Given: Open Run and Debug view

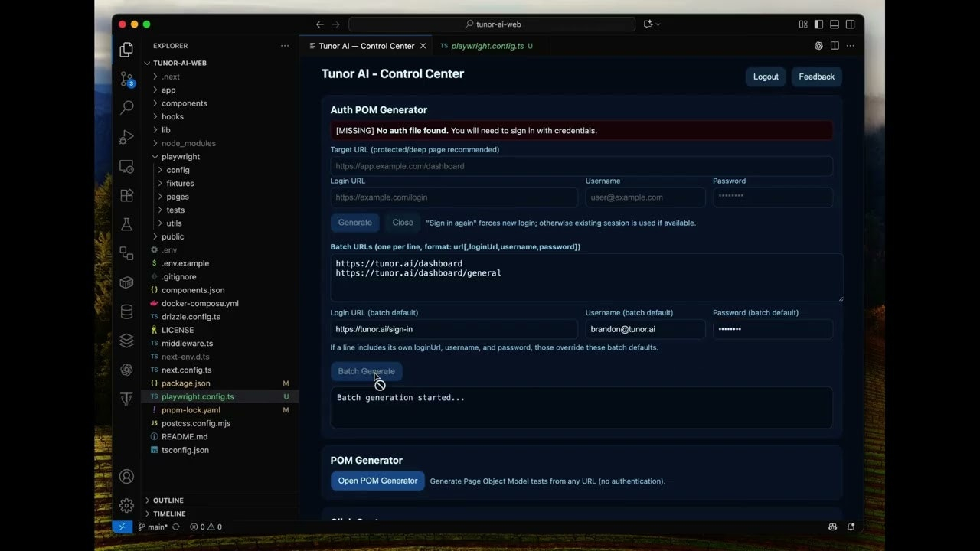Looking at the screenshot, I should [x=127, y=137].
